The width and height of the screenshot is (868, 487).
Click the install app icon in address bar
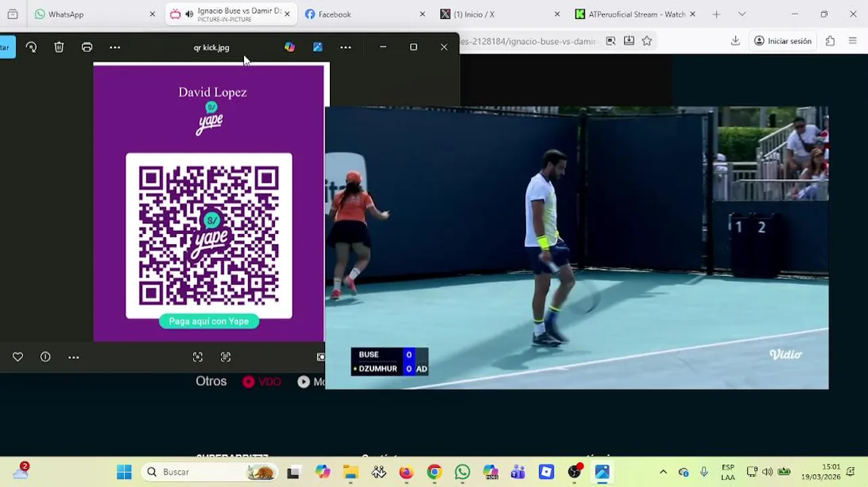point(629,41)
